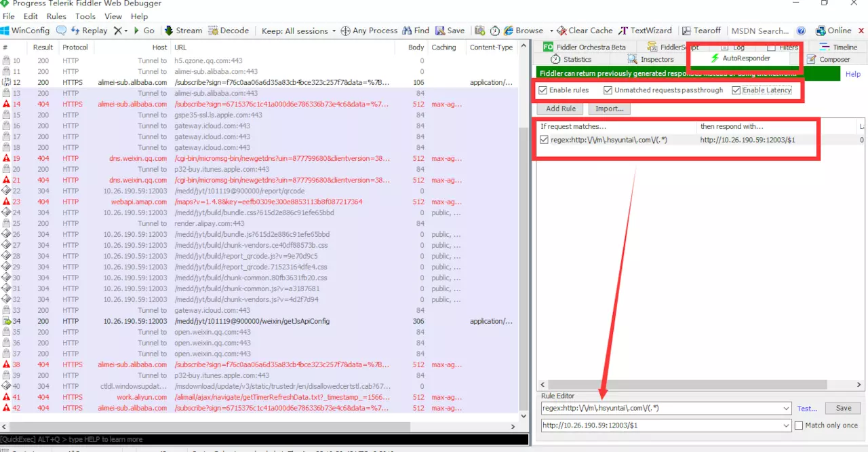
Task: Close the toolbar with red X
Action: [x=862, y=31]
